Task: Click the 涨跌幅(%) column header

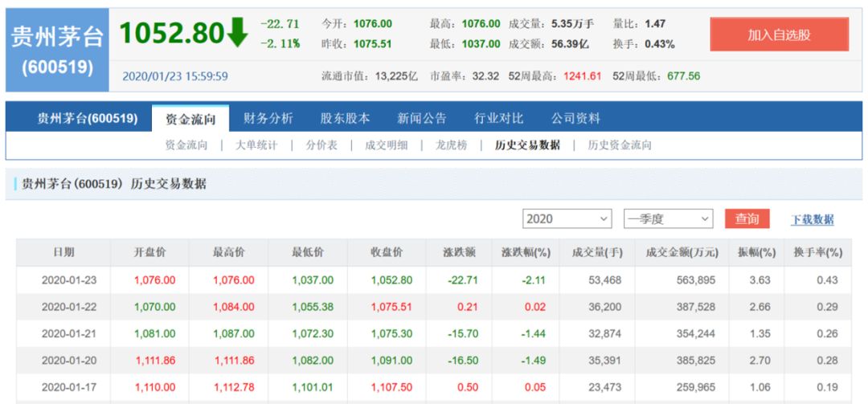Action: coord(526,252)
